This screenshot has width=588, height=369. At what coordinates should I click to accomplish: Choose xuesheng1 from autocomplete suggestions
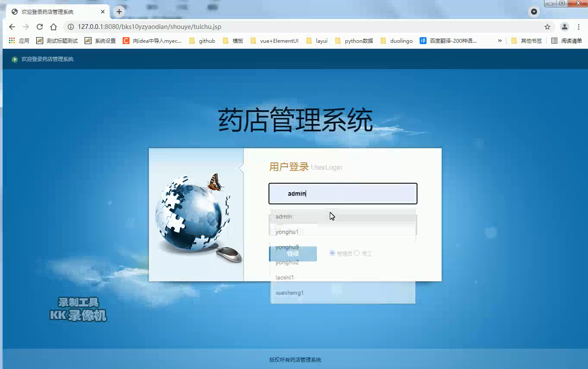tap(343, 293)
